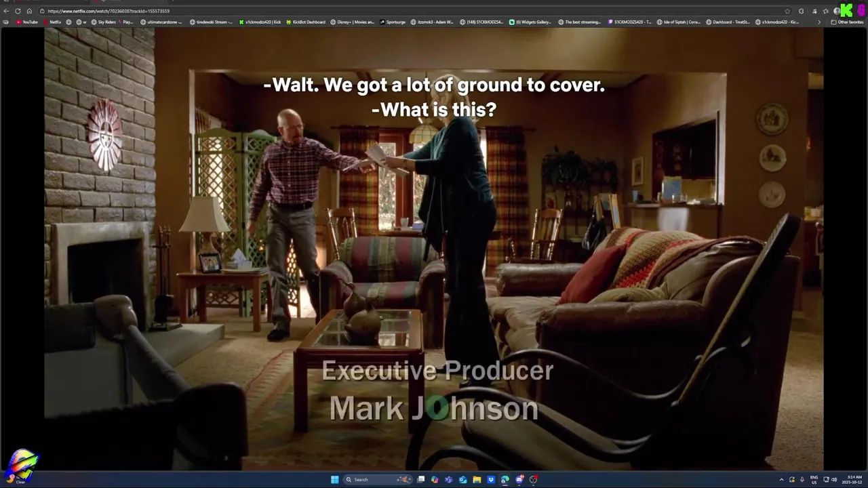Open the Sportsurge bookmark
Image resolution: width=868 pixels, height=488 pixels.
click(x=392, y=22)
